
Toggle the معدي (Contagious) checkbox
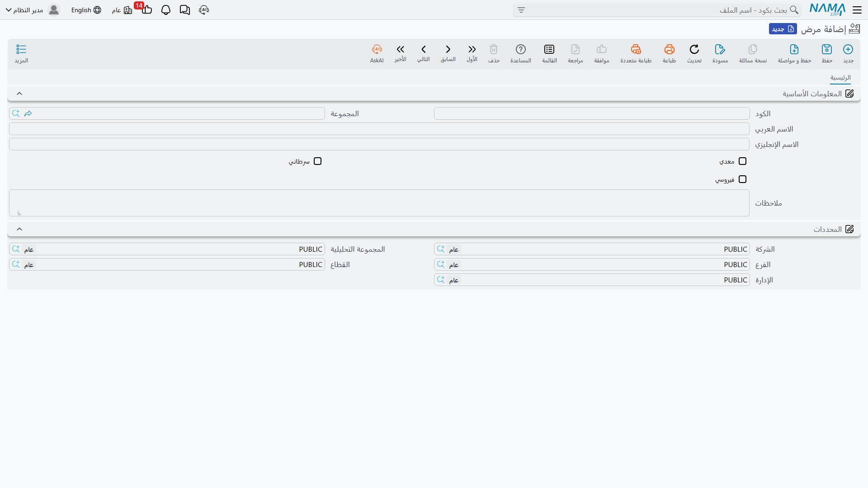point(742,161)
